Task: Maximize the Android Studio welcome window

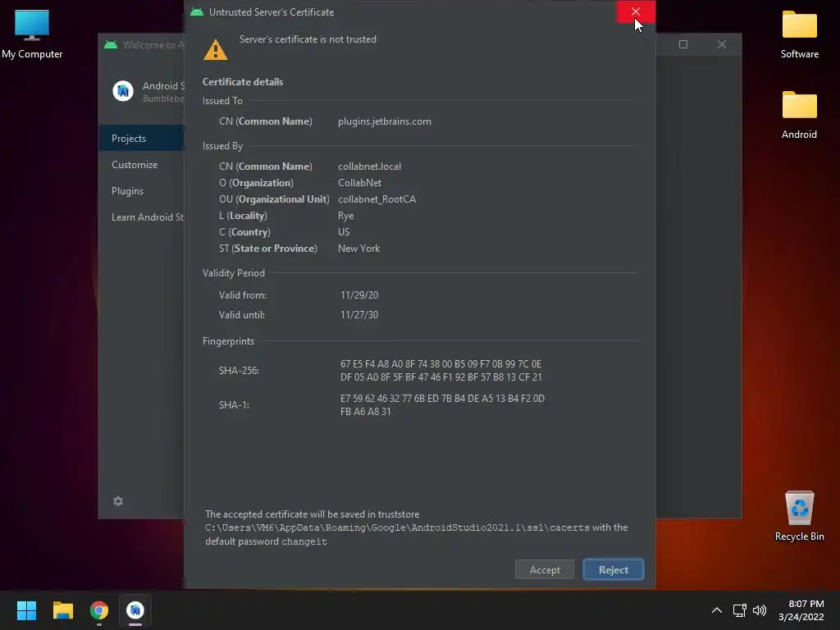Action: pos(683,44)
